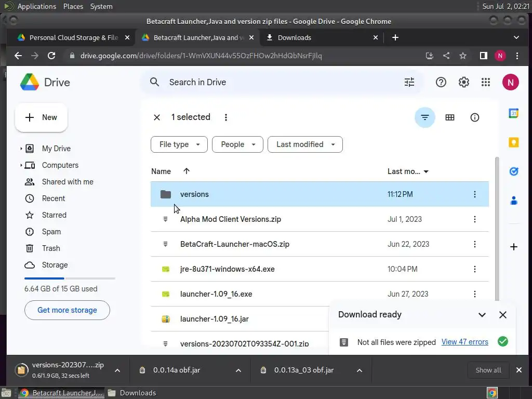Close Chrome downloads shelf

tap(519, 370)
